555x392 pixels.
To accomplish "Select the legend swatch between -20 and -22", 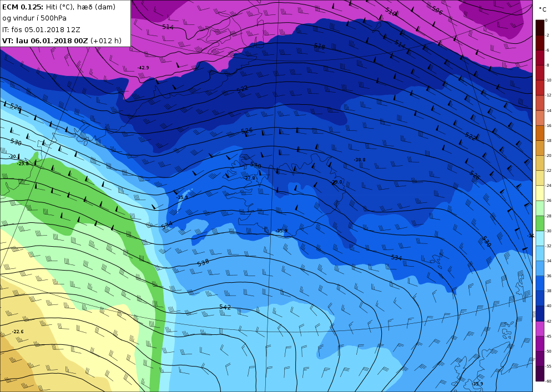I will 540,163.
